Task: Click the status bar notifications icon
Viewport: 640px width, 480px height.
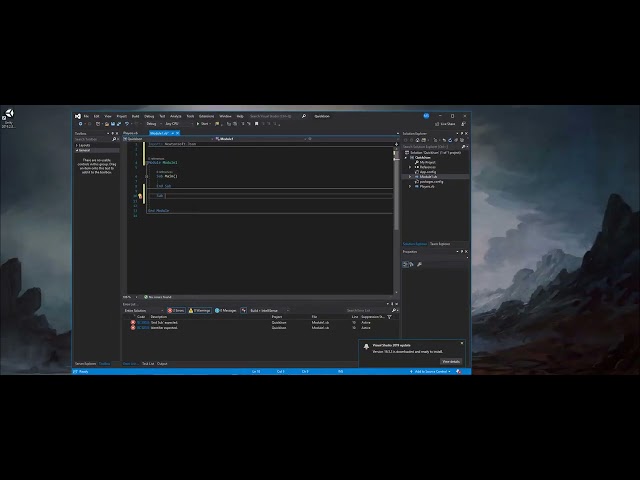Action: (459, 372)
